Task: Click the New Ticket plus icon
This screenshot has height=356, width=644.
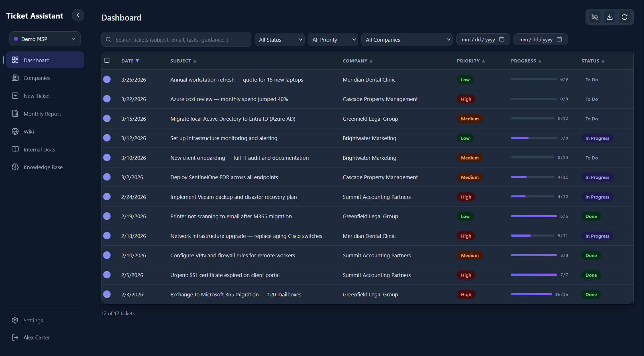Action: point(15,96)
